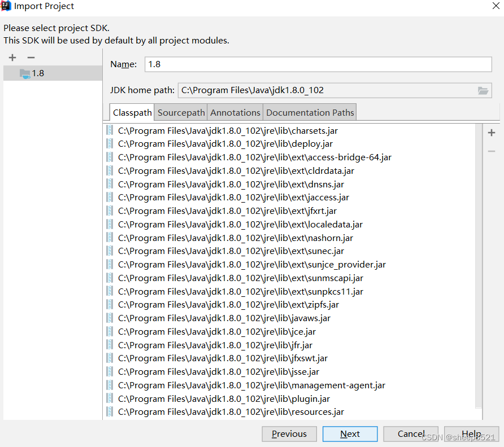Click the archive icon beside javaws.jar
The image size is (504, 447).
(x=110, y=318)
